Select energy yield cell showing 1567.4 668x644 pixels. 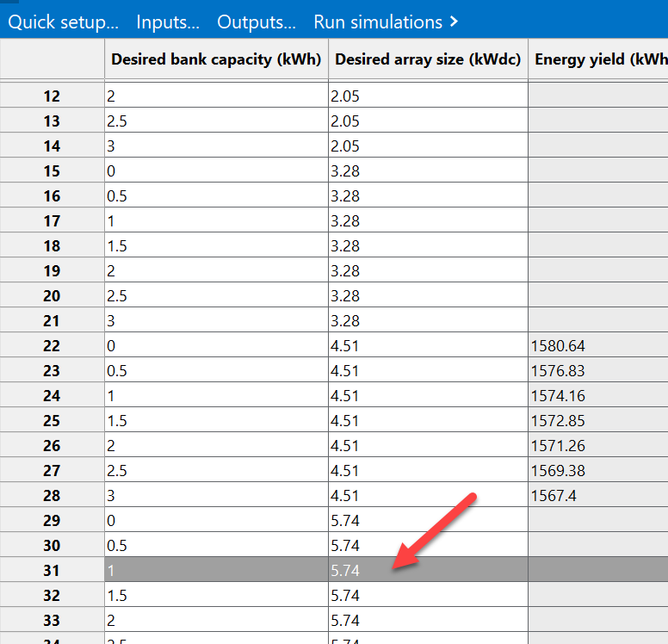coord(598,496)
